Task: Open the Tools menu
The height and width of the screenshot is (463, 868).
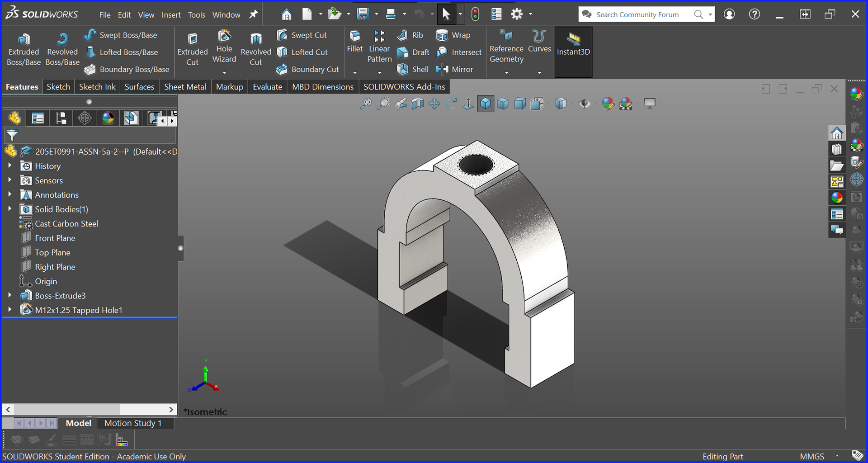Action: [197, 15]
